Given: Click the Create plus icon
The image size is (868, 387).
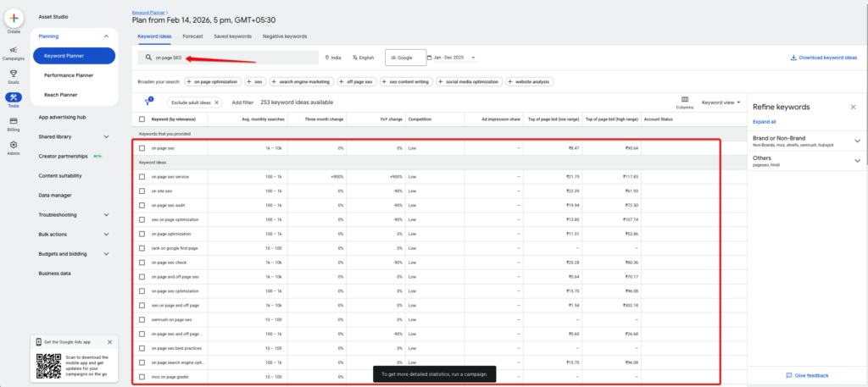Looking at the screenshot, I should 14,19.
